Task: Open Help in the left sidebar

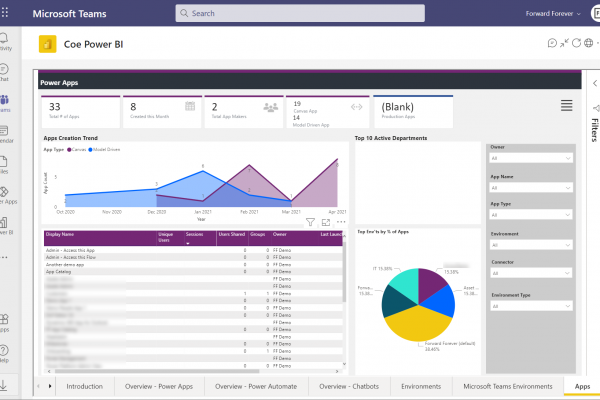Action: 5,352
